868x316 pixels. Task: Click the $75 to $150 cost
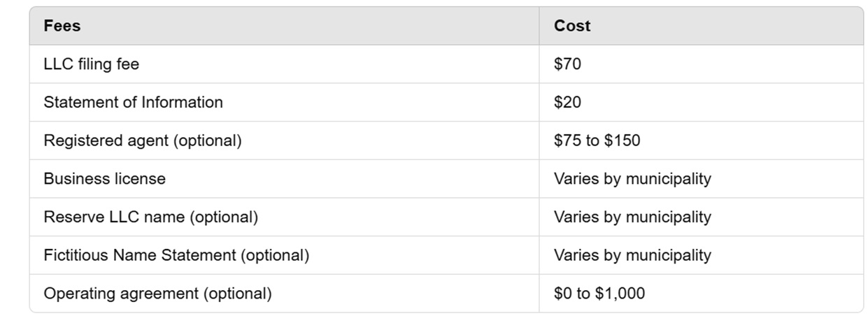(597, 141)
